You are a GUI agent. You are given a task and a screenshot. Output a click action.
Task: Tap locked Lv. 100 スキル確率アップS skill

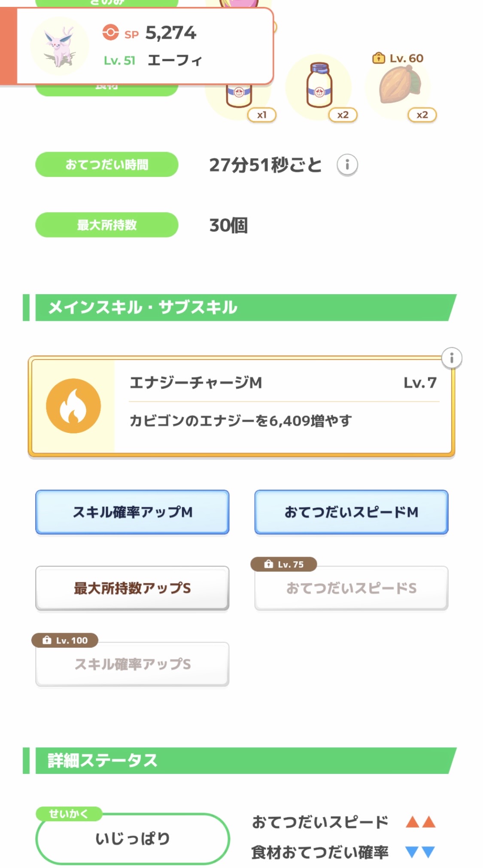pos(132,664)
